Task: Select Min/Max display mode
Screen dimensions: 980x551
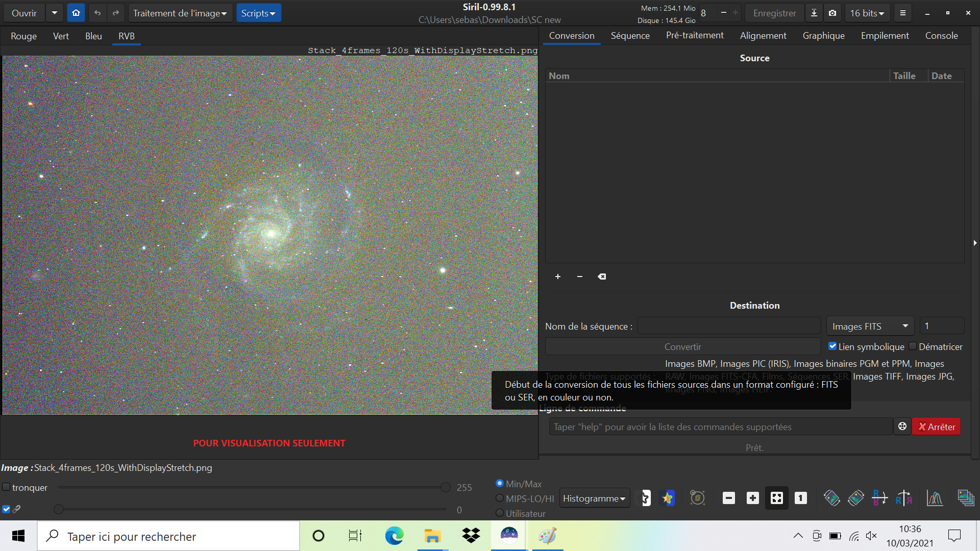Action: coord(500,483)
